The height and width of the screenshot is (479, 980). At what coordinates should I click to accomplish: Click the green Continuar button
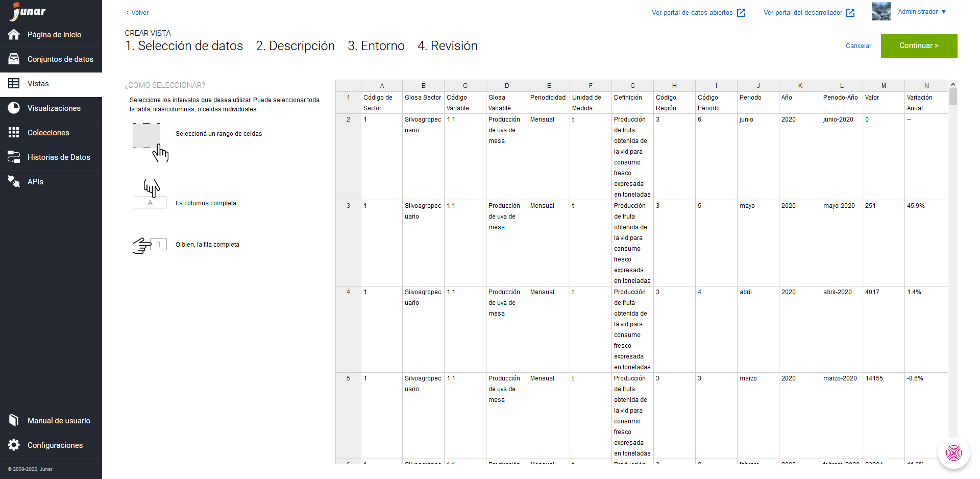coord(919,46)
